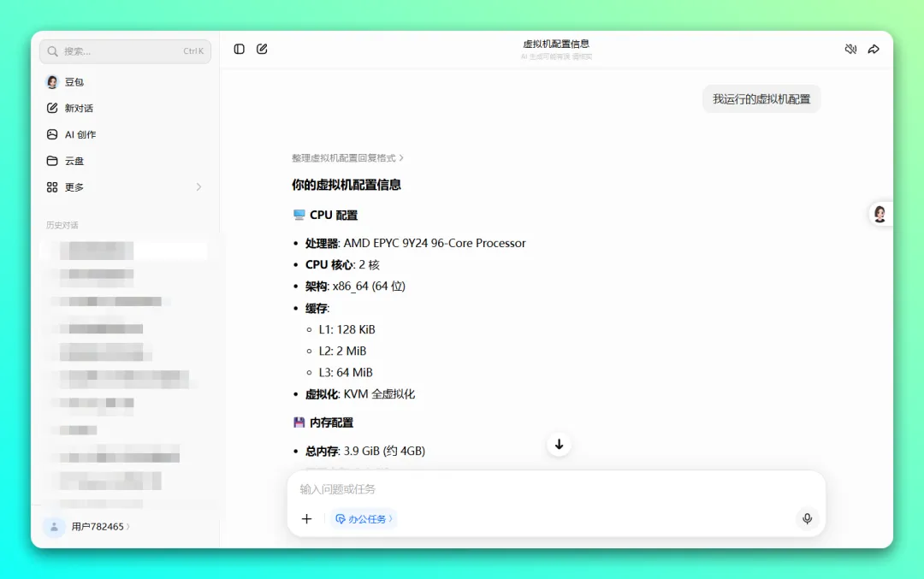Click the floating avatar on right edge

tap(880, 214)
